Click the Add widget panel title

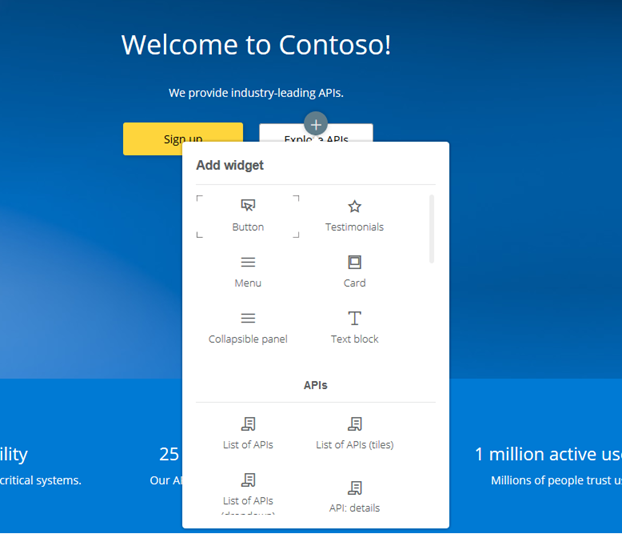point(230,165)
